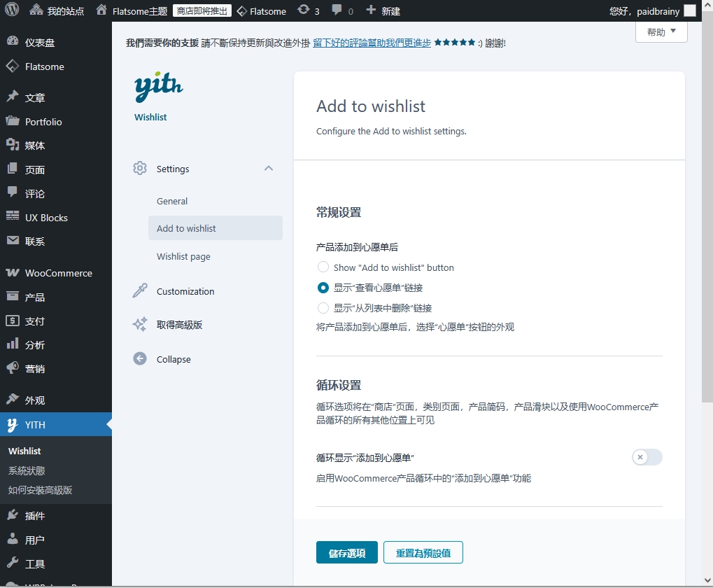713x588 pixels.
Task: Click the user avatar beside paidbrainy
Action: click(690, 10)
